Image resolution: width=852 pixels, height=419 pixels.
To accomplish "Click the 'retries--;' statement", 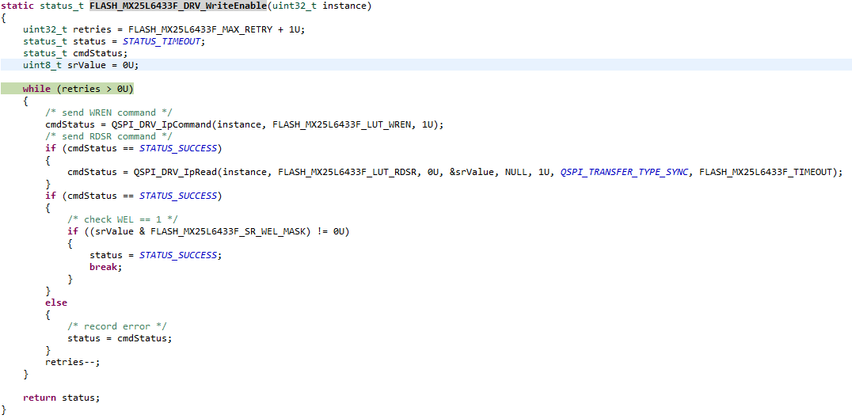I will tap(73, 361).
